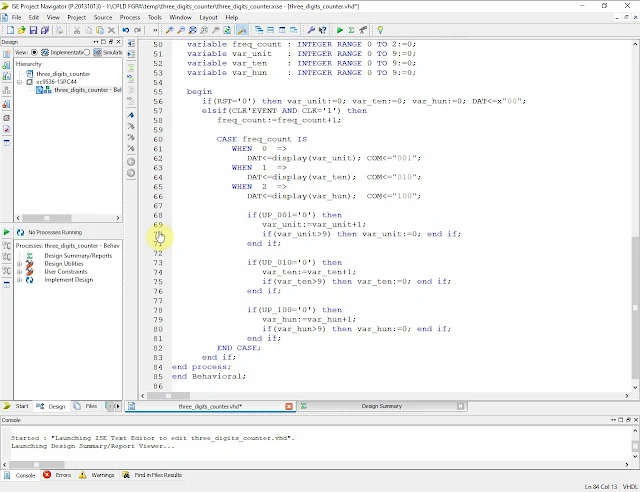This screenshot has width=640, height=492.
Task: Switch to the Design Summary editor tab
Action: point(382,406)
